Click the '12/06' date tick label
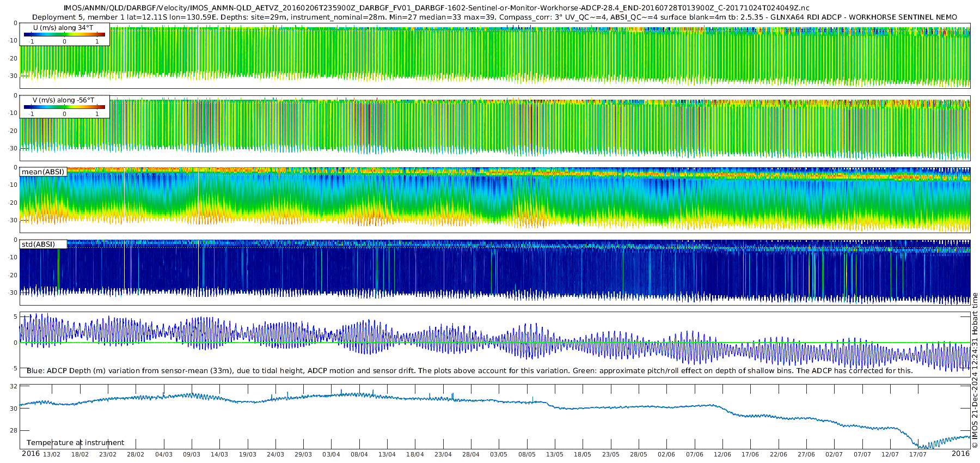The height and width of the screenshot is (463, 980). click(722, 454)
